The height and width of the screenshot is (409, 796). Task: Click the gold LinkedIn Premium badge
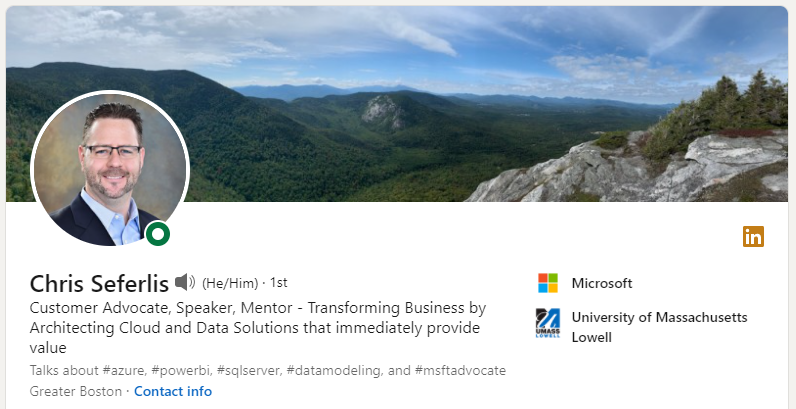[753, 237]
